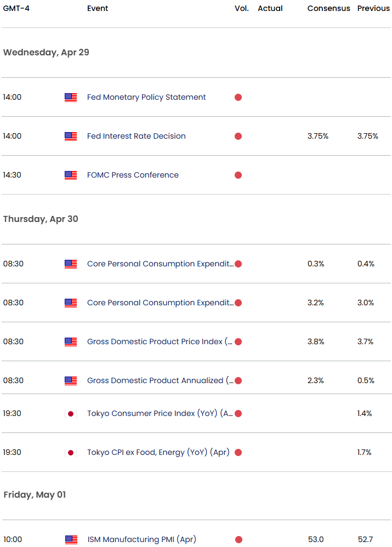Click the Japan flag beside Tokyo Consumer Price Index
The height and width of the screenshot is (547, 392).
coord(71,414)
